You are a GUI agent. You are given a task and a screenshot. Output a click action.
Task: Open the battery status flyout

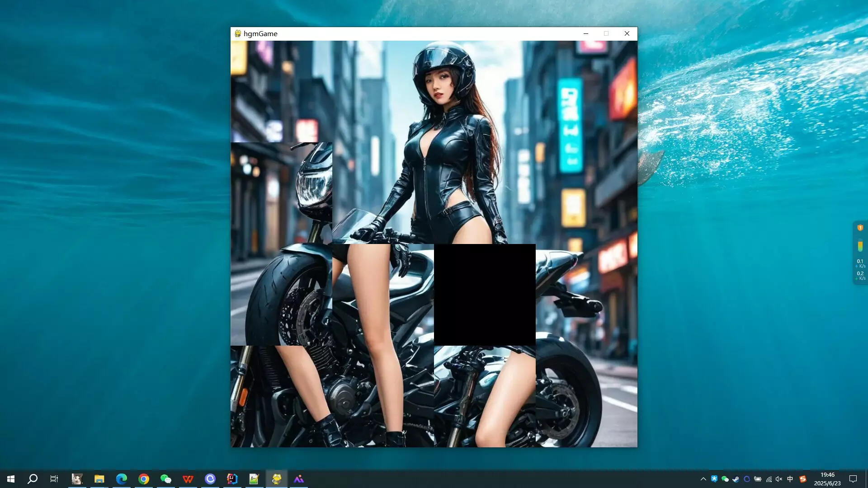click(x=758, y=479)
